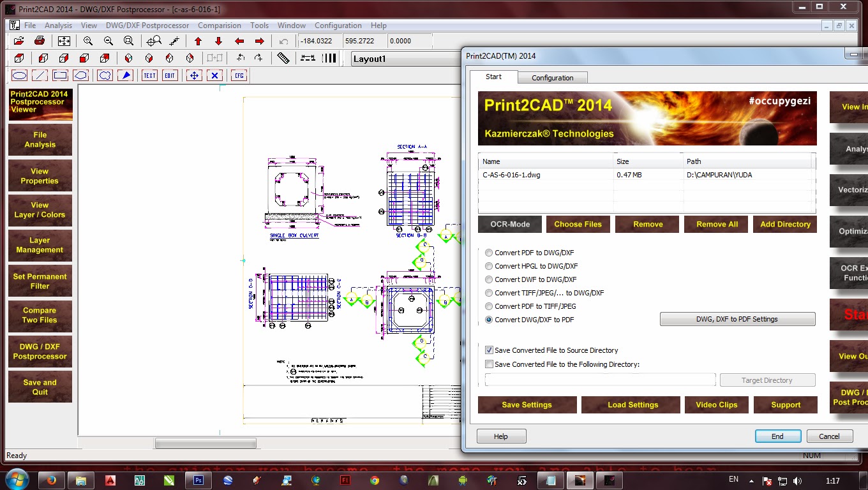Image resolution: width=868 pixels, height=490 pixels.
Task: Click the File Analysis sidebar button
Action: click(x=40, y=140)
